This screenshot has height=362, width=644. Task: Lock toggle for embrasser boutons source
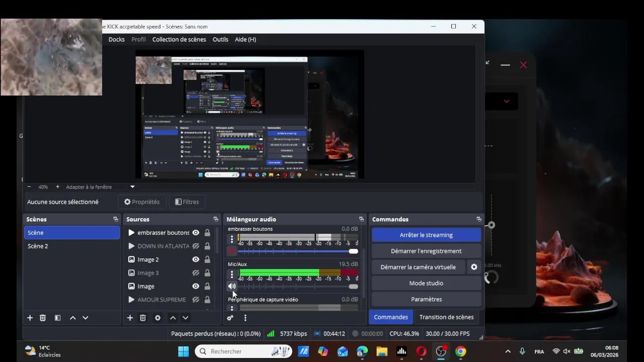(x=207, y=233)
